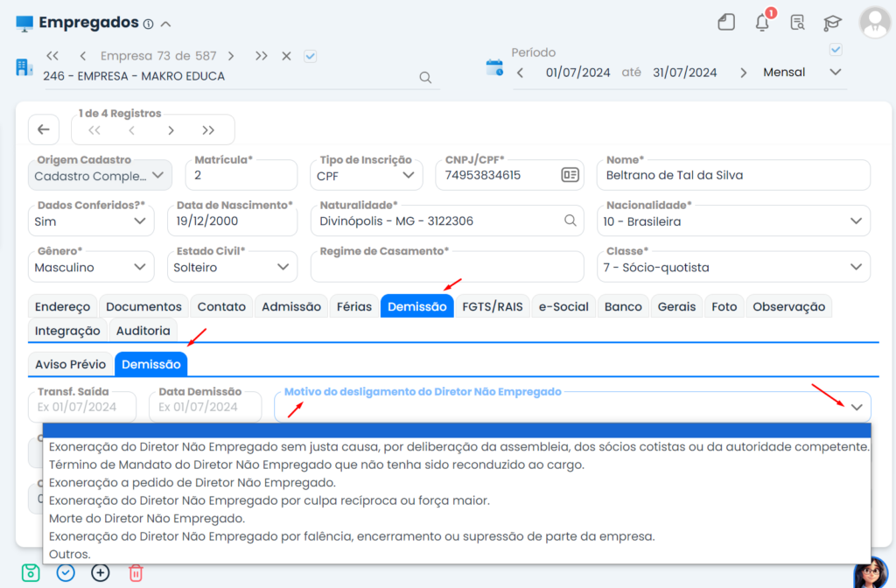Toggle the Período checkbox
The width and height of the screenshot is (896, 588).
(x=836, y=50)
